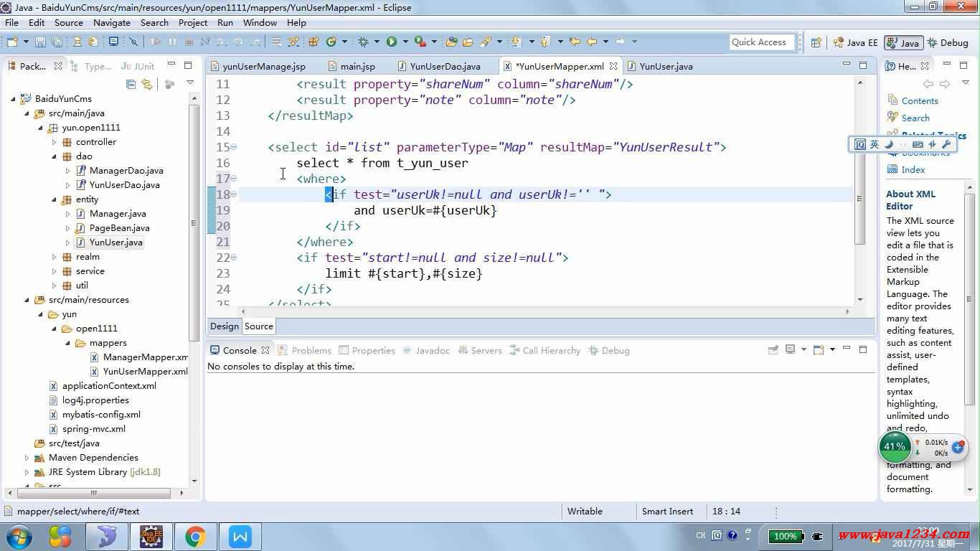Click the Chrome icon in the taskbar
This screenshot has width=980, height=551.
[x=195, y=536]
